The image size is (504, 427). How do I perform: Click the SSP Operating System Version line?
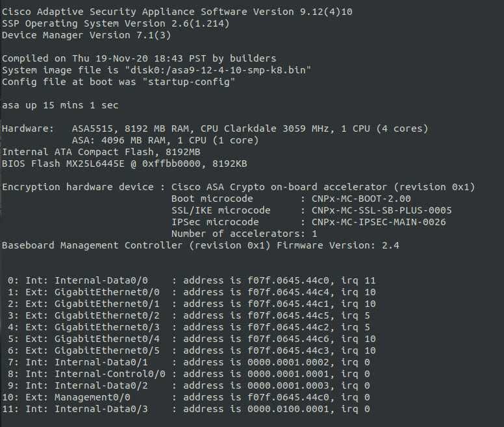click(x=115, y=23)
